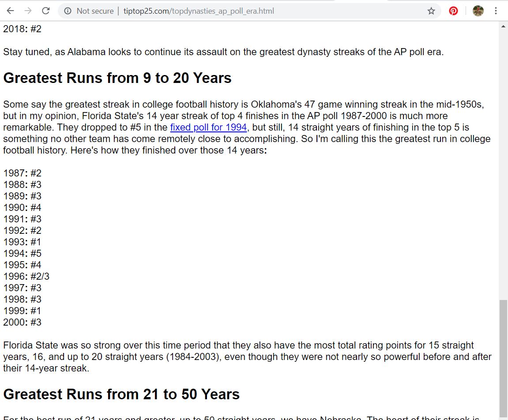Click the 'Stay tuned, as Alabama' sentence
The width and height of the screenshot is (508, 420).
223,52
